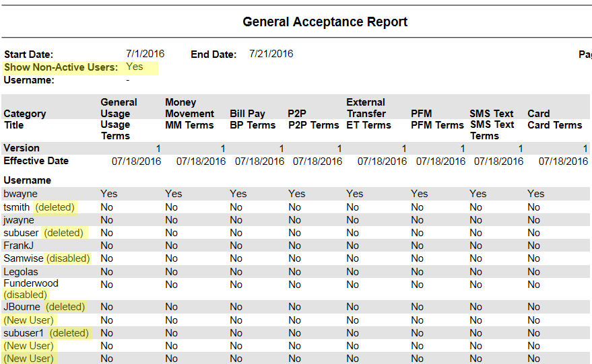Click the subuser1 (deleted) username
This screenshot has width=592, height=364.
46,333
